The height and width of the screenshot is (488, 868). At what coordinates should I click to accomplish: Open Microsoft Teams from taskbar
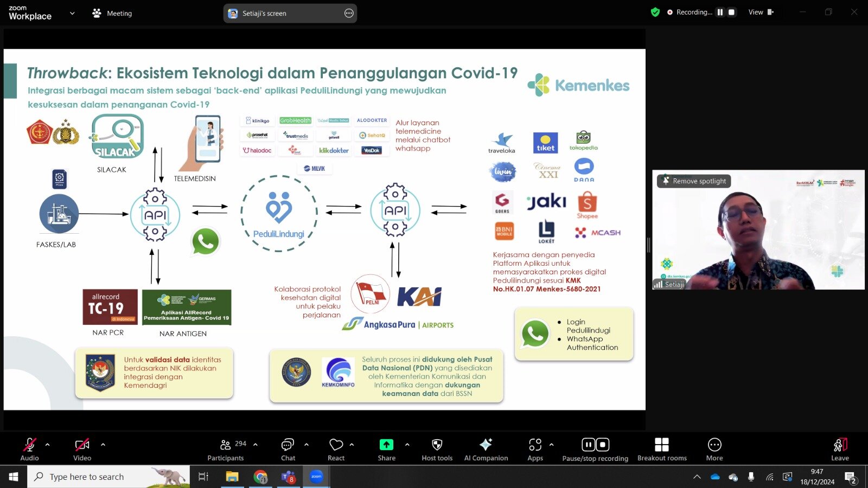coord(288,477)
